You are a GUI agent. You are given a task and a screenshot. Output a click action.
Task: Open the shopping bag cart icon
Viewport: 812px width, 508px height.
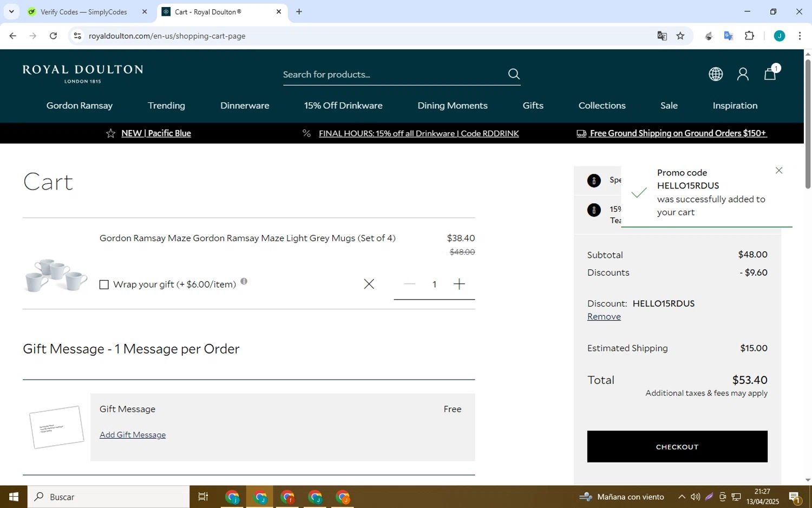click(x=770, y=74)
